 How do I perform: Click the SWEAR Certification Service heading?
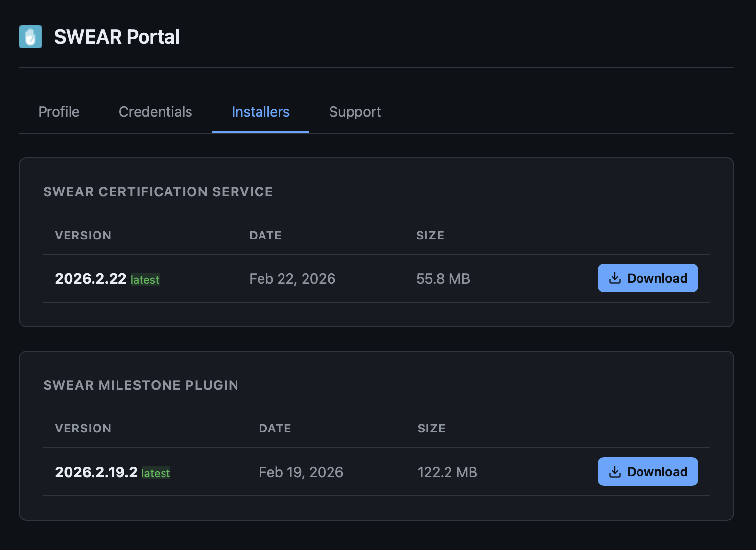pos(158,192)
